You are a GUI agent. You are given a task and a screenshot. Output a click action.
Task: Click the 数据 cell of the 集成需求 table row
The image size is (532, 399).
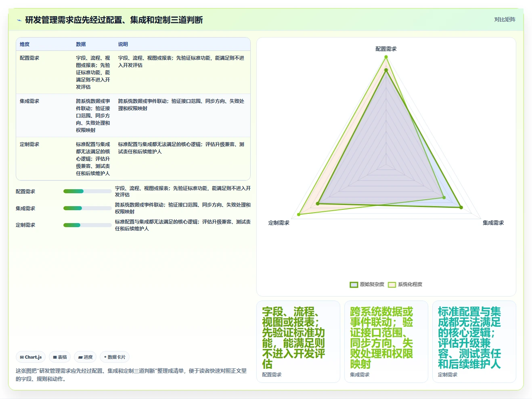(93, 116)
